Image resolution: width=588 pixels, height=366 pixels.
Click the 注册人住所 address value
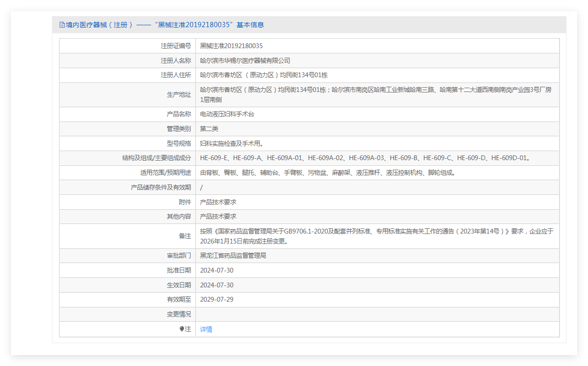tap(264, 75)
